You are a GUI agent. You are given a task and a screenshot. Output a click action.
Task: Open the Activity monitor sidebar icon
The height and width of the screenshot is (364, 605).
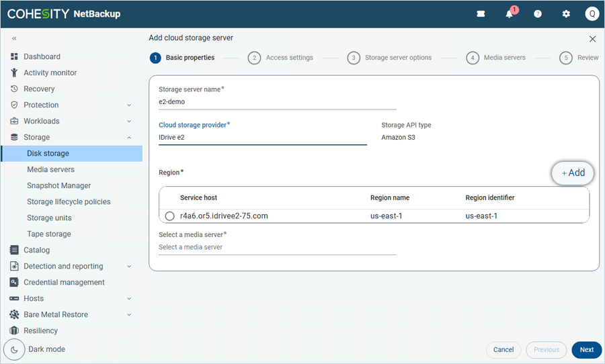coord(14,73)
